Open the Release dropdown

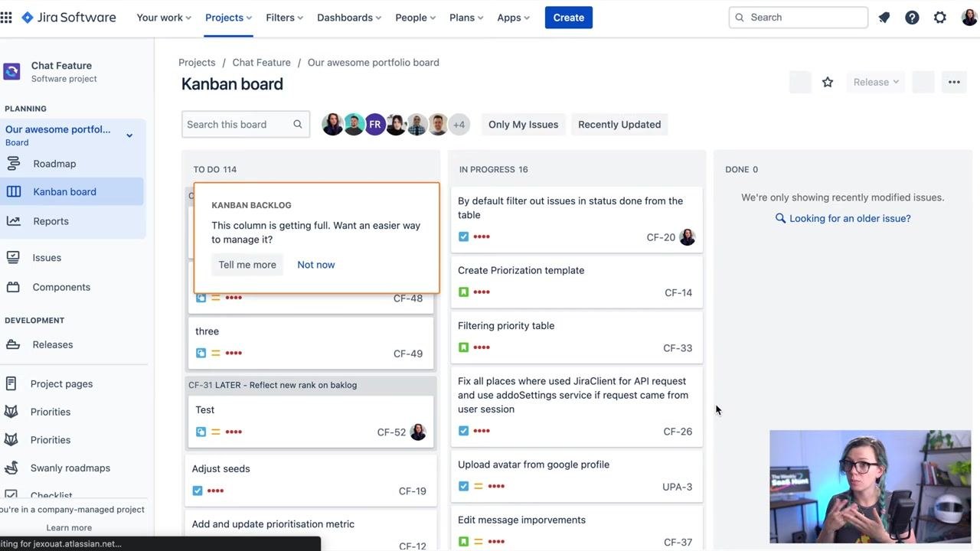876,82
